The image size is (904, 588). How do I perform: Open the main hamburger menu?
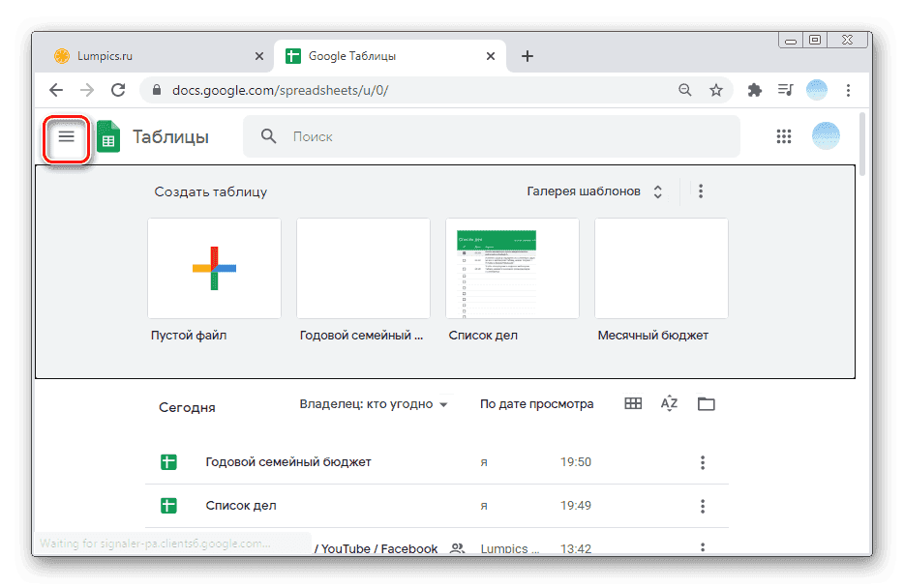point(67,137)
